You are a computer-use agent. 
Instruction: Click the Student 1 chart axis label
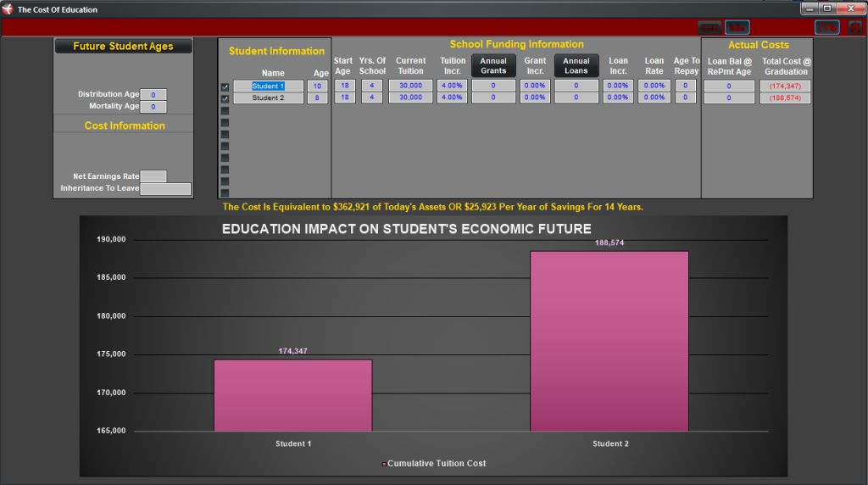(x=293, y=443)
